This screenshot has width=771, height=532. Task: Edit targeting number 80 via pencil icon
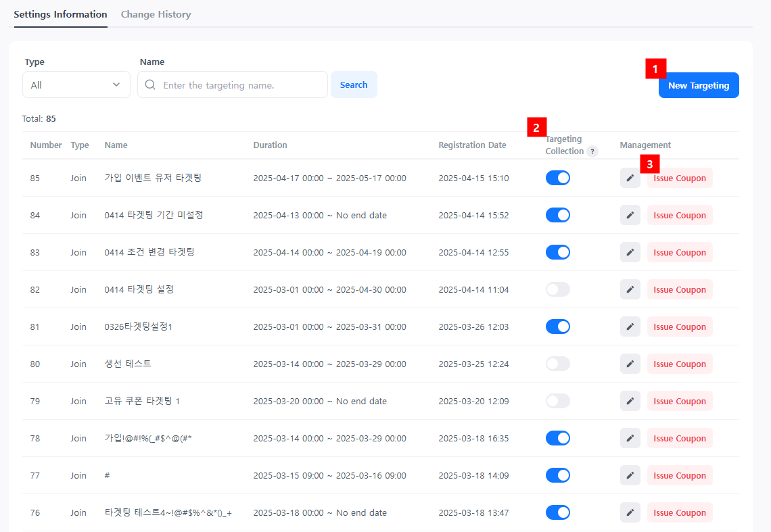point(630,364)
